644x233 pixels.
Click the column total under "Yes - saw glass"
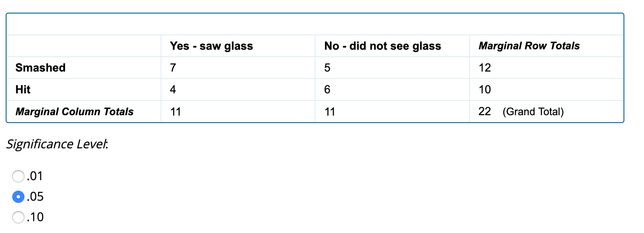click(x=175, y=112)
